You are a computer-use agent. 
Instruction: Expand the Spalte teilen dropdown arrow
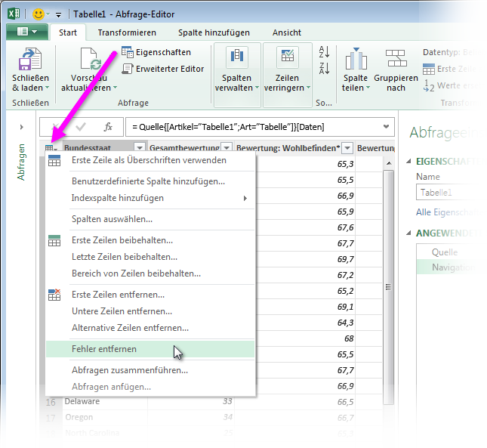[368, 88]
